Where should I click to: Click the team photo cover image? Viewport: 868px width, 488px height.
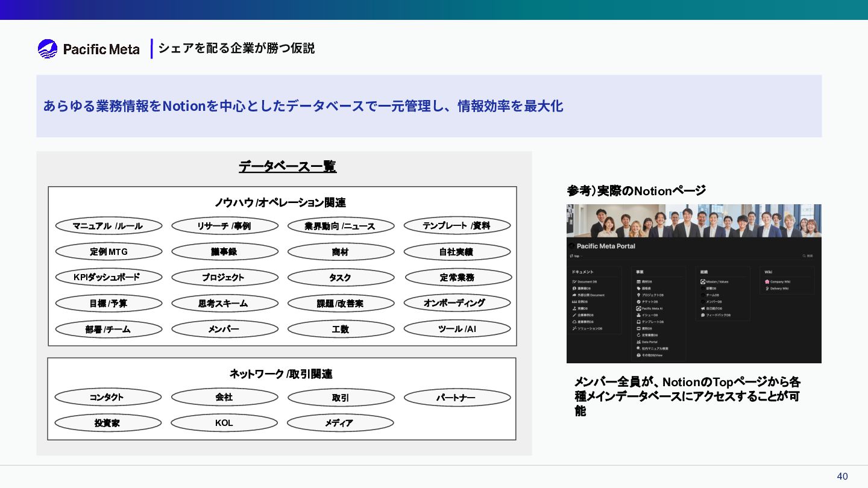pos(694,221)
